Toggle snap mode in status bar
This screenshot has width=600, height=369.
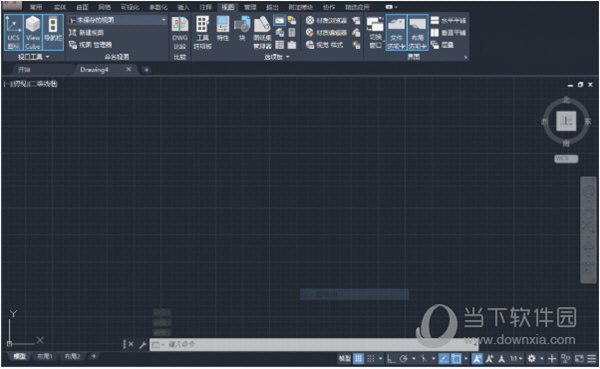click(x=371, y=359)
